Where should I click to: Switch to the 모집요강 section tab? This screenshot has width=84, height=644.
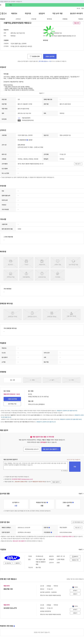pos(3,19)
